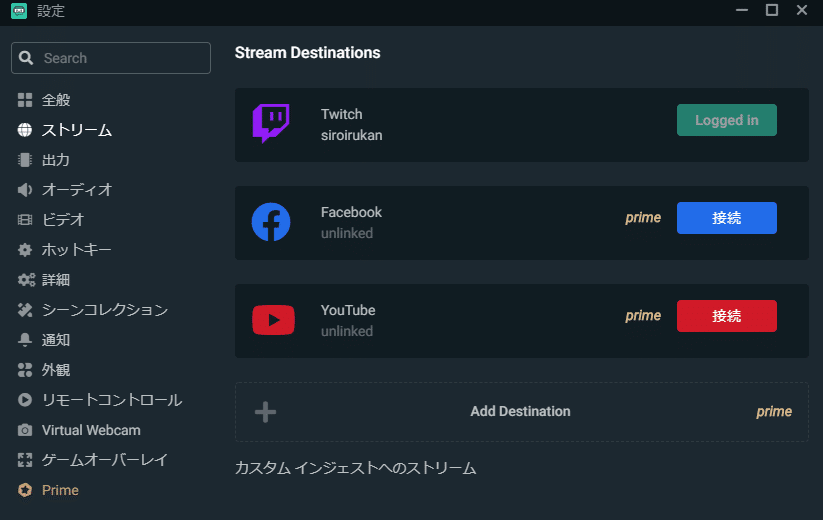
Task: Click the Facebook logo icon
Action: [x=270, y=222]
